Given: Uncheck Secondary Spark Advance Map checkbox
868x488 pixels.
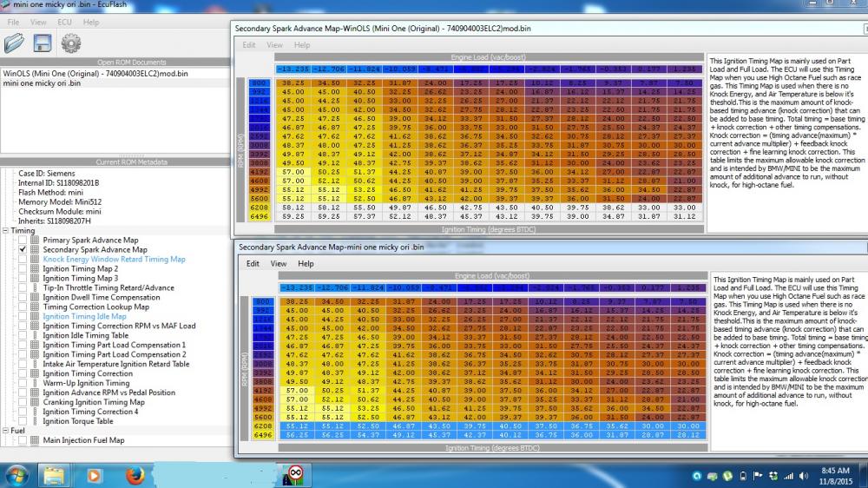Looking at the screenshot, I should [23, 250].
